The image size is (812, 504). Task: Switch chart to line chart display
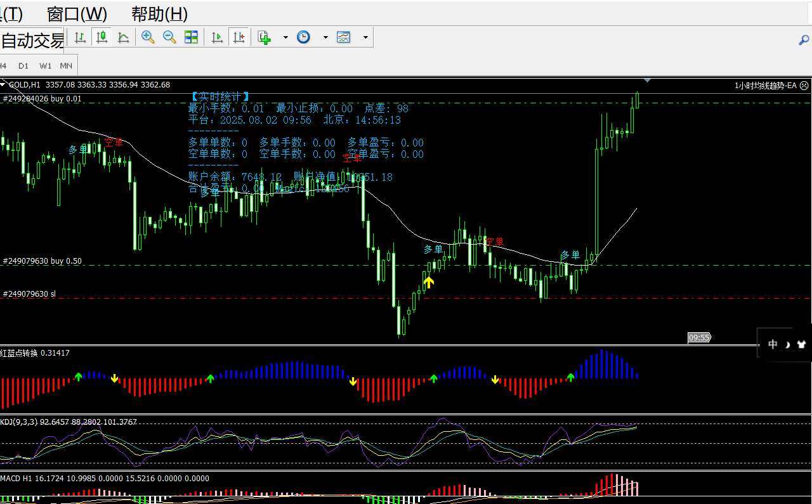tap(123, 37)
